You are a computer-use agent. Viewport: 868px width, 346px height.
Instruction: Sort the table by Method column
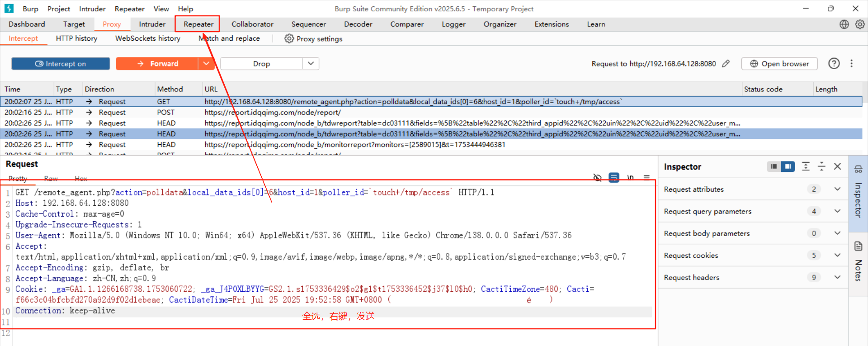click(x=178, y=89)
